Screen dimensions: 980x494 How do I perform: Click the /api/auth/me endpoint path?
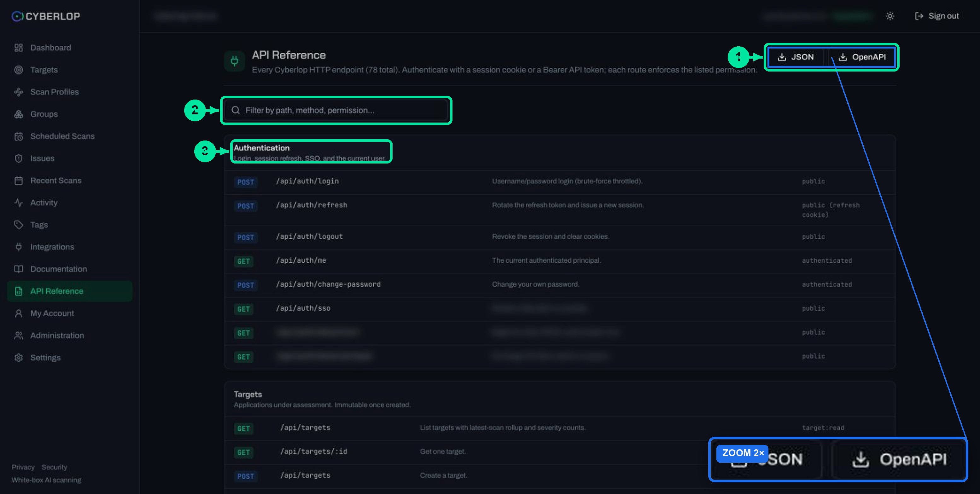(x=301, y=260)
